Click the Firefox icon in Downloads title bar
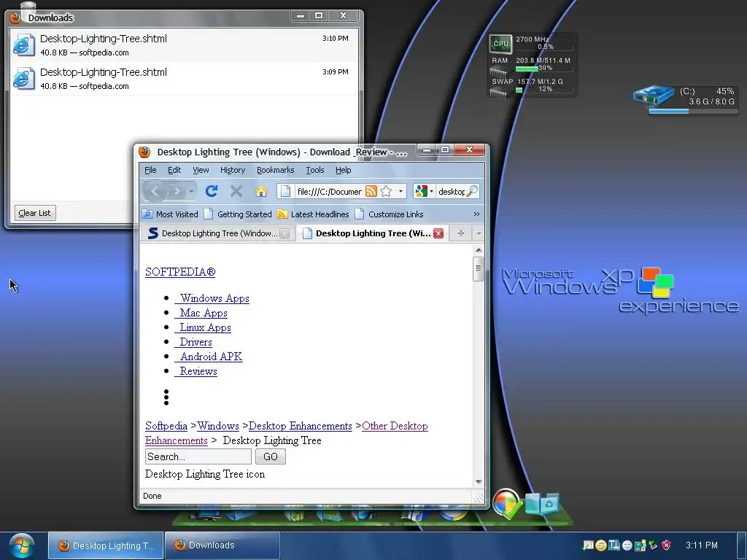747x560 pixels. click(x=15, y=17)
